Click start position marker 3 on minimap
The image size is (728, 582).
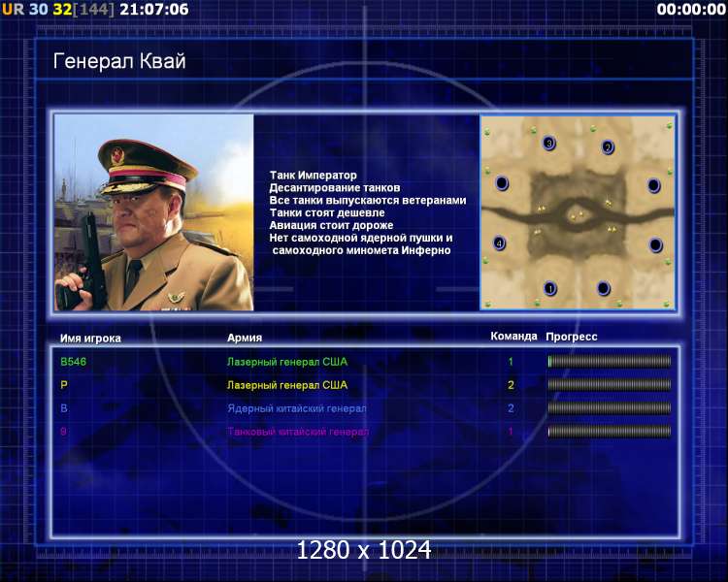(549, 143)
